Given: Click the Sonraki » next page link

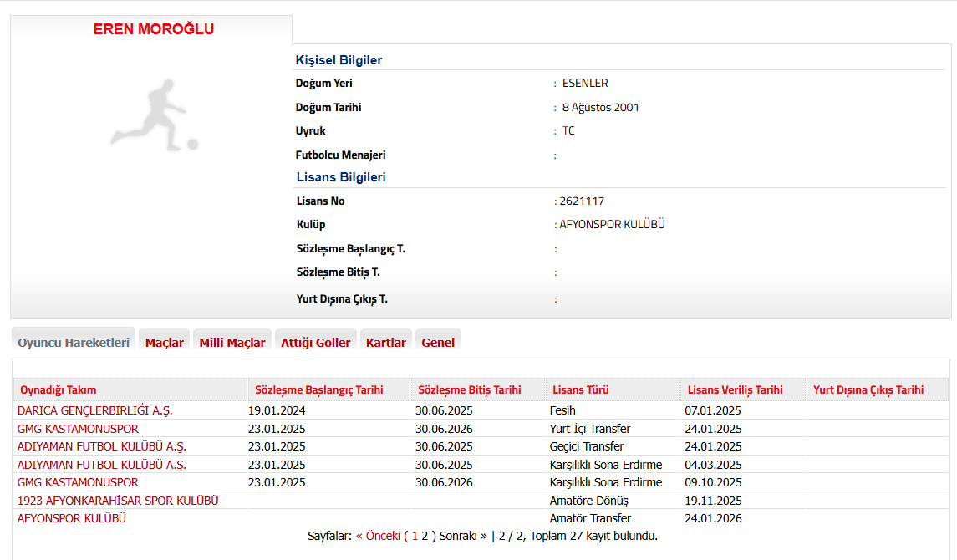Looking at the screenshot, I should (x=463, y=537).
